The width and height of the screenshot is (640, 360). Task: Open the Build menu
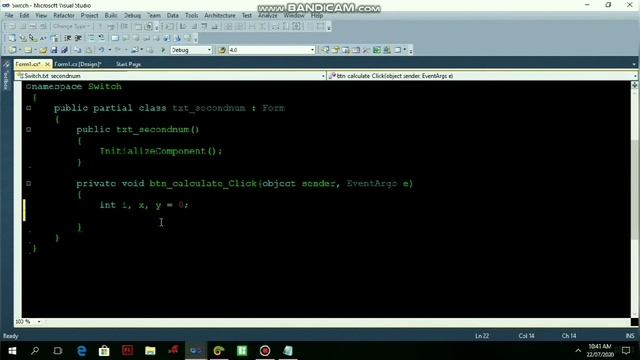(111, 16)
